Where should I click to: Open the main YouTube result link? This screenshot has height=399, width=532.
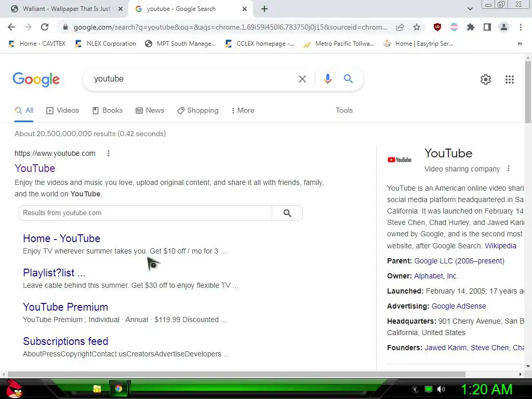35,168
